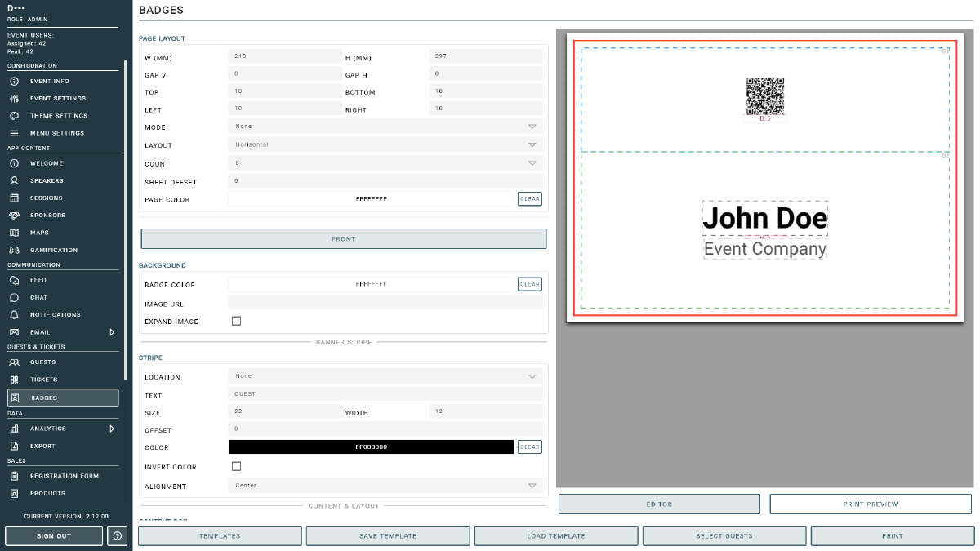The height and width of the screenshot is (551, 980).
Task: Switch to Editor view tab
Action: [659, 504]
